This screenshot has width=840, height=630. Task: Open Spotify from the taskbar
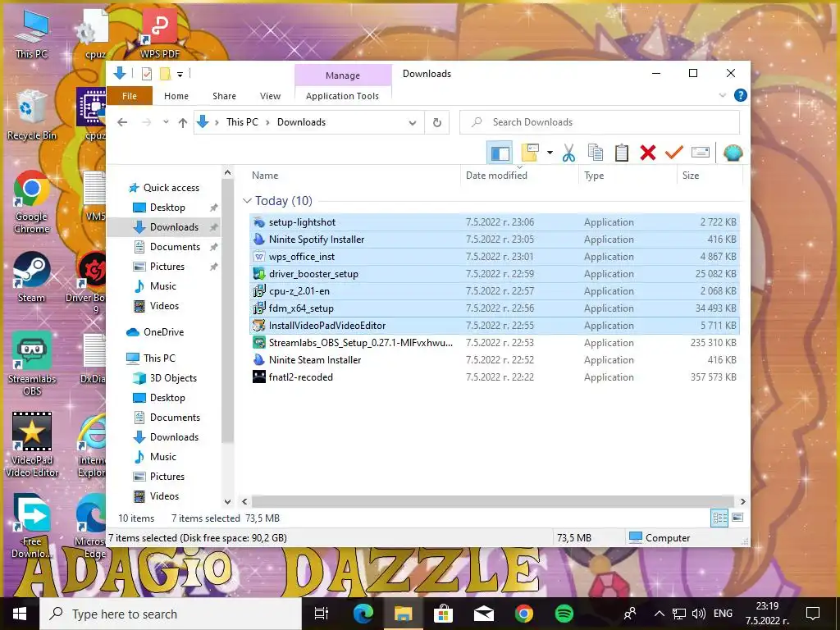(564, 614)
